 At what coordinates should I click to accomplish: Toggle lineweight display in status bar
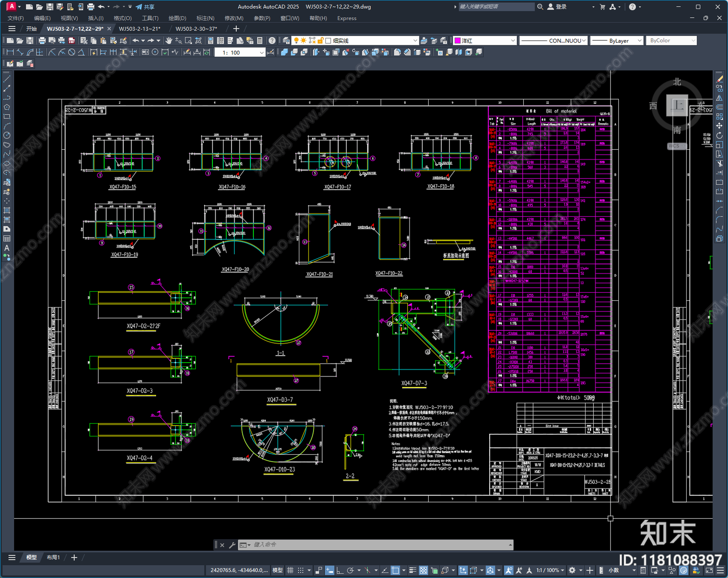[413, 570]
